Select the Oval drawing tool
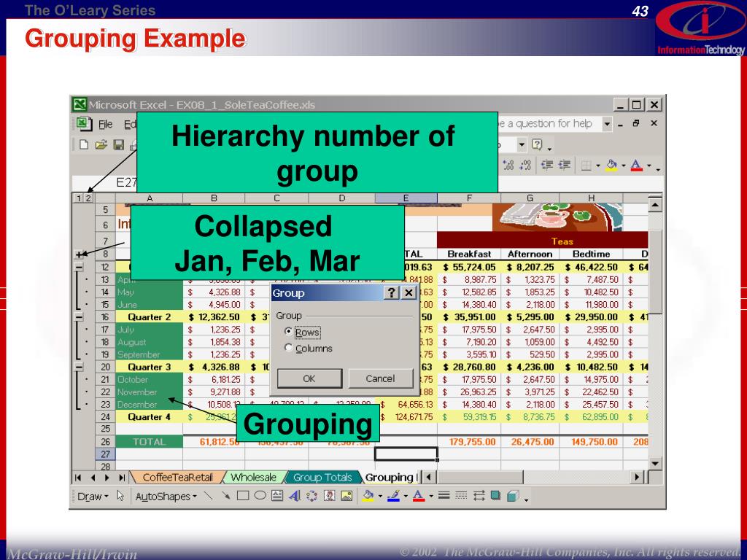This screenshot has height=560, width=747. pos(260,496)
